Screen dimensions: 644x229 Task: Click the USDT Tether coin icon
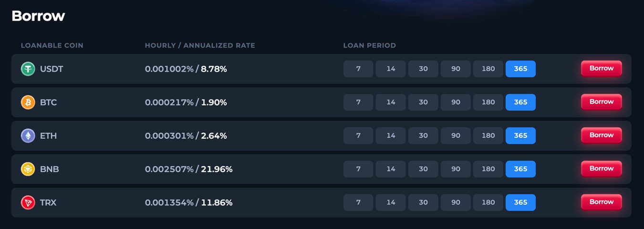pos(28,69)
